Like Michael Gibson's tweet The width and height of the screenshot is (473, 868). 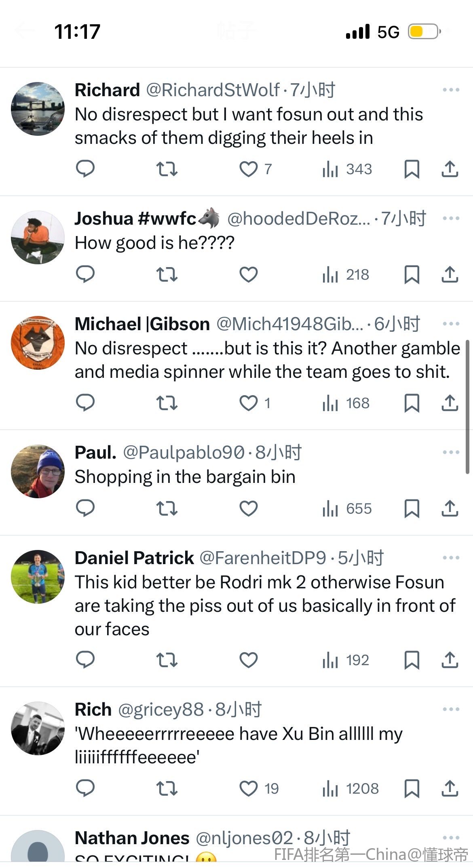coord(248,403)
